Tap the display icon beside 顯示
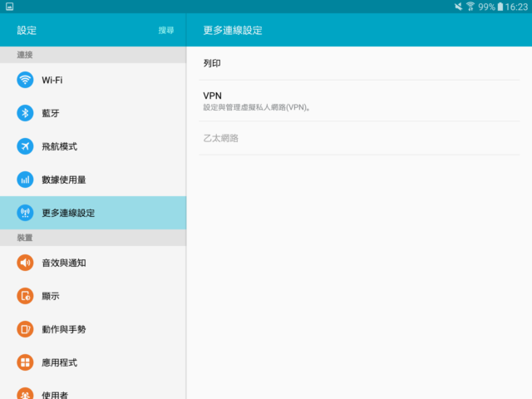The height and width of the screenshot is (399, 532). 25,296
